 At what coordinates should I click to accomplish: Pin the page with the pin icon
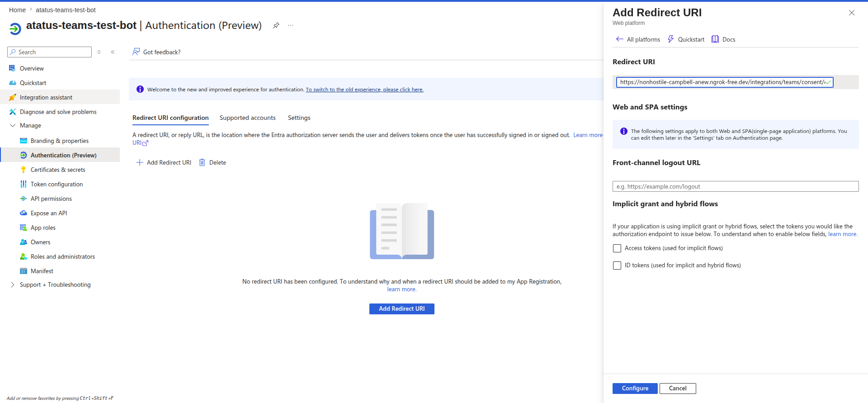pos(276,25)
